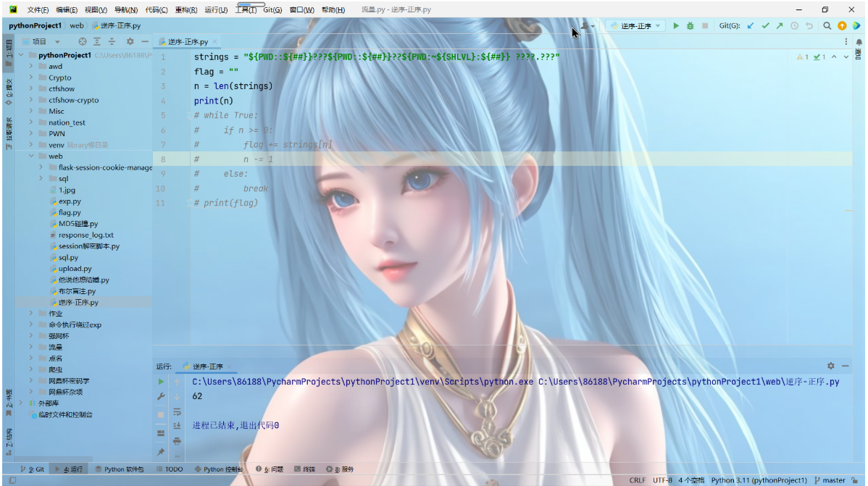Toggle soft-wrap in Run console

pyautogui.click(x=177, y=411)
